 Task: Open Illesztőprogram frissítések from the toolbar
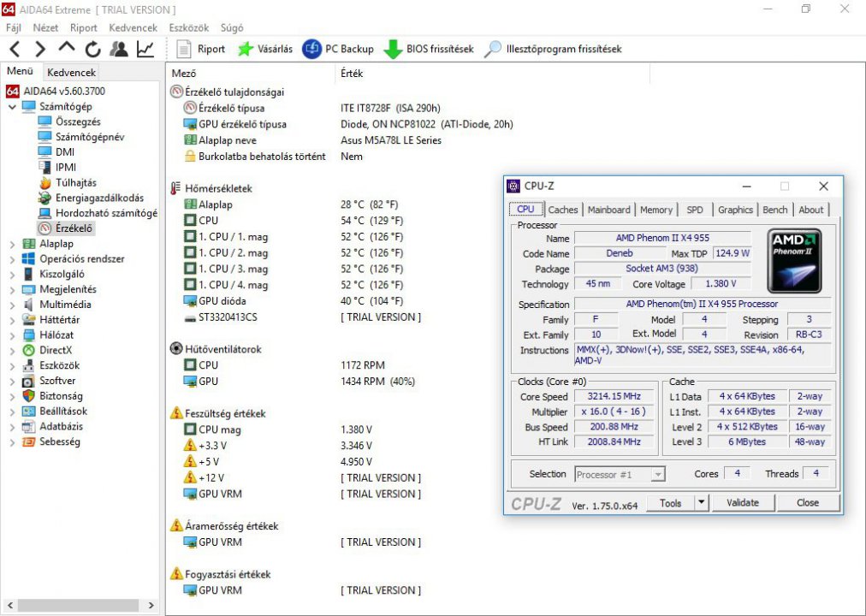click(x=553, y=49)
